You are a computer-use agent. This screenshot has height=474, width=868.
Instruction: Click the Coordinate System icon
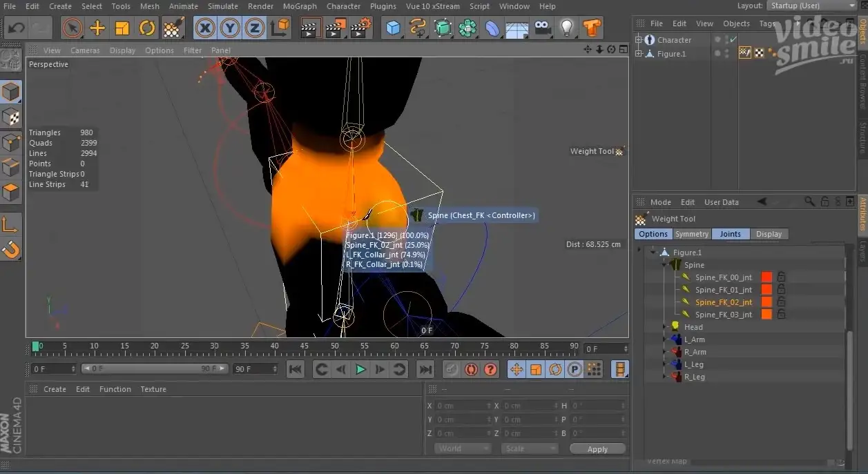tap(280, 28)
